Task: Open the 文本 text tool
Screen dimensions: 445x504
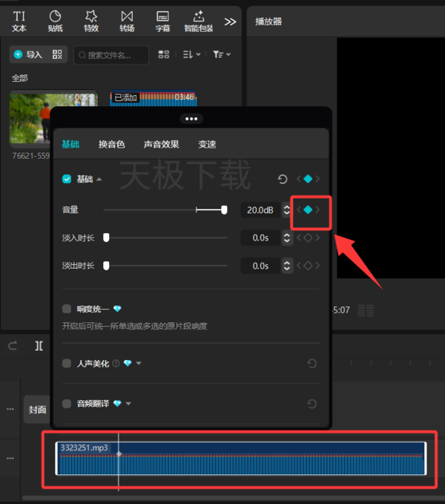Action: click(x=19, y=22)
